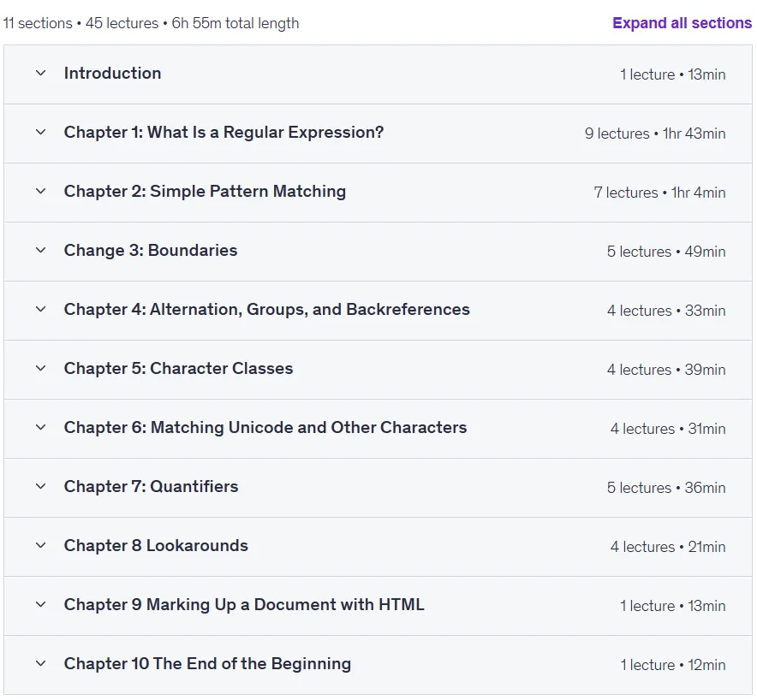Screen dimensions: 757x700
Task: Click Chapter 7's 5 lectures 36min label
Action: coord(665,488)
